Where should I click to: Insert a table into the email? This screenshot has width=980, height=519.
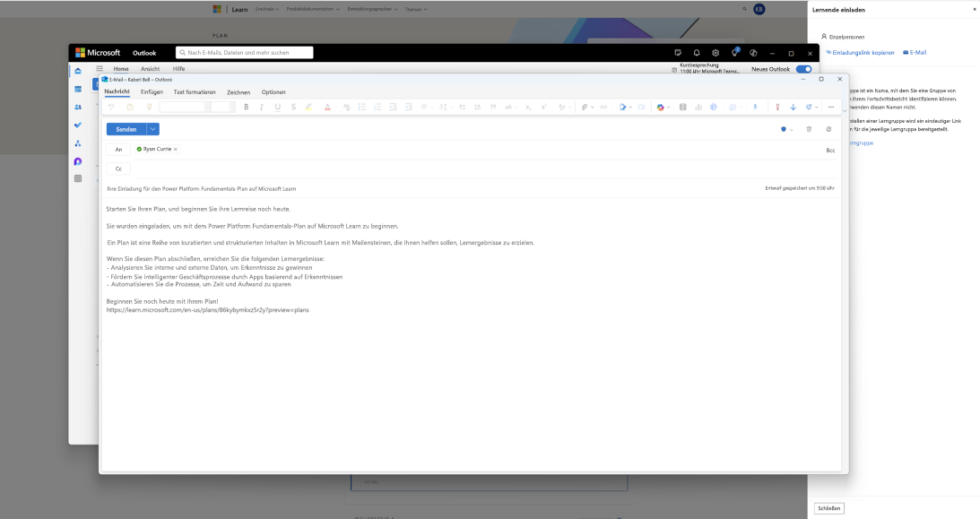(683, 107)
